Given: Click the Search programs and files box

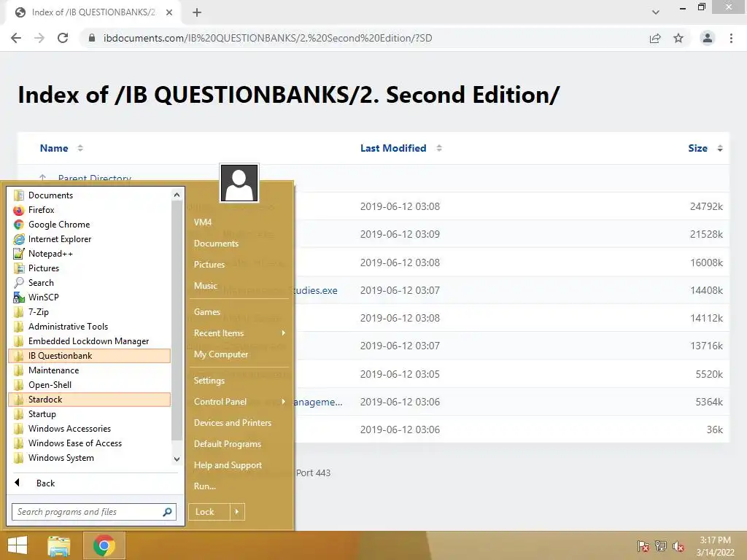Looking at the screenshot, I should pyautogui.click(x=94, y=512).
